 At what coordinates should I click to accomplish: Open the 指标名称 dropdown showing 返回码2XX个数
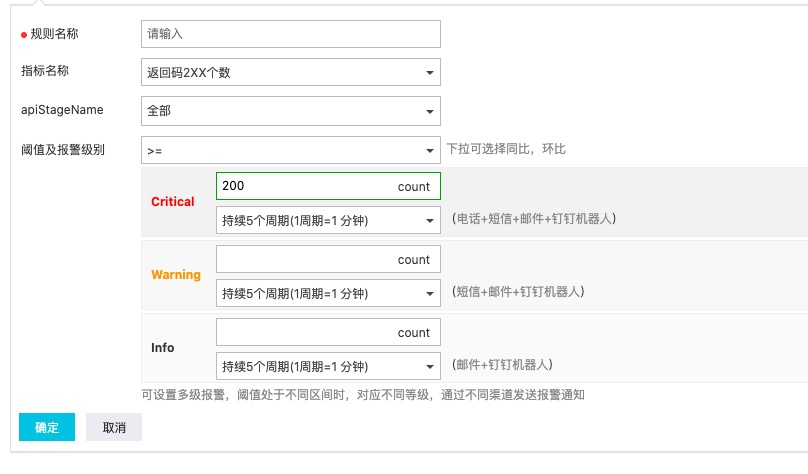pos(291,72)
